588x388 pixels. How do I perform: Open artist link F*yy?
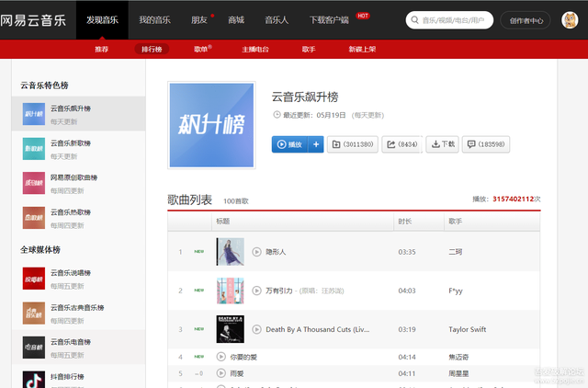456,291
